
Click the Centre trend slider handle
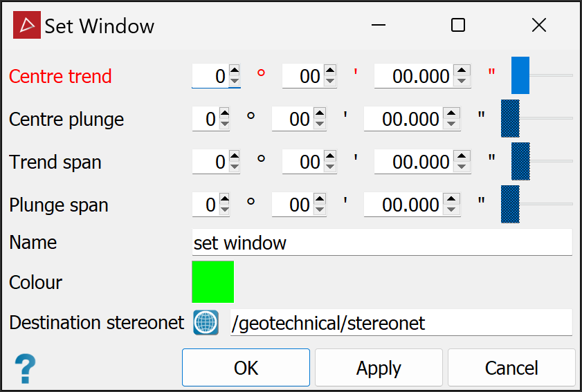click(x=520, y=75)
